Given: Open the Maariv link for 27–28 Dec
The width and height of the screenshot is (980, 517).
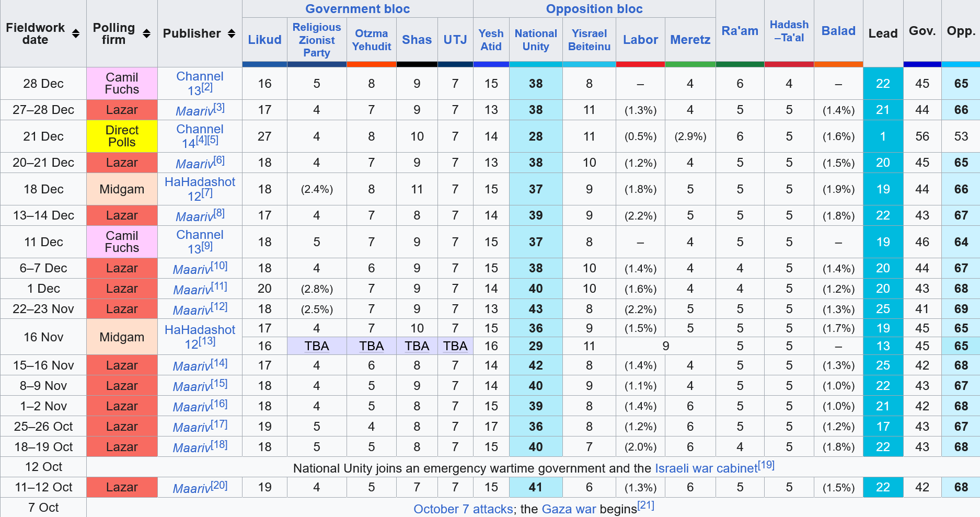Looking at the screenshot, I should tap(194, 111).
